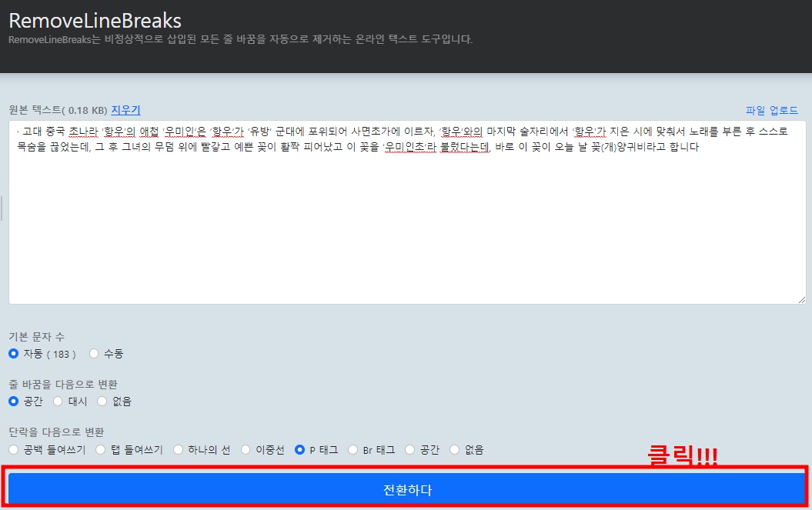
Task: Choose 공간 for line break conversion
Action: (x=14, y=402)
